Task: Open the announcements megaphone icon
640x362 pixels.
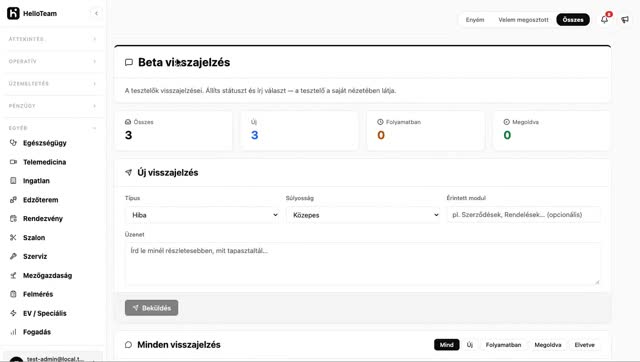Action: tap(625, 20)
